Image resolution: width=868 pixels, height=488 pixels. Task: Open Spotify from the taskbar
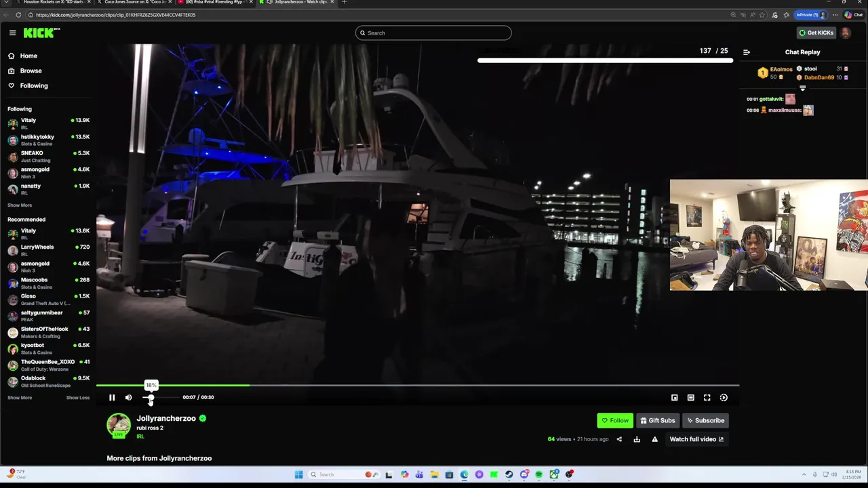tap(539, 474)
